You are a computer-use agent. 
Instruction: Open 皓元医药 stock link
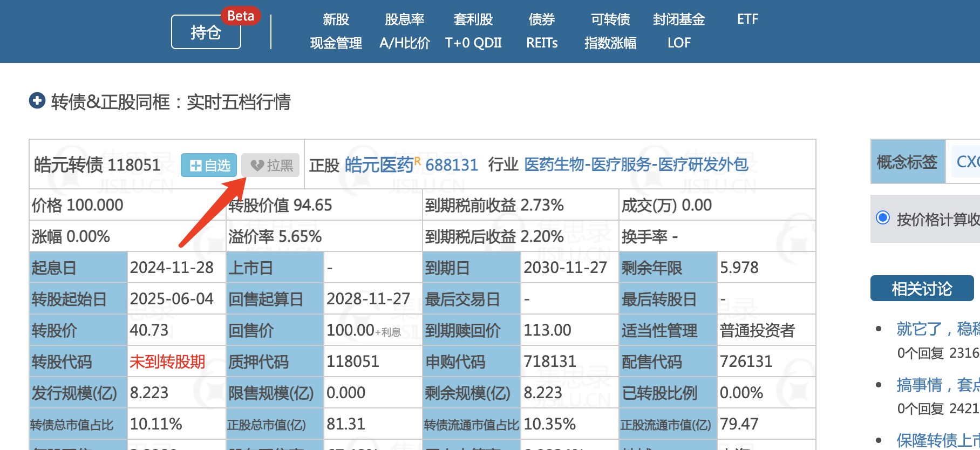pos(379,165)
